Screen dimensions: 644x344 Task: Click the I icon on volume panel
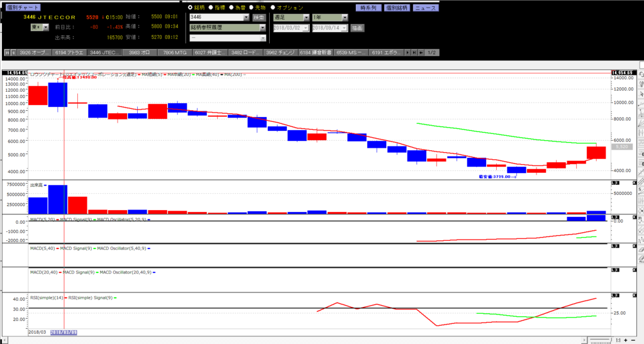point(618,182)
